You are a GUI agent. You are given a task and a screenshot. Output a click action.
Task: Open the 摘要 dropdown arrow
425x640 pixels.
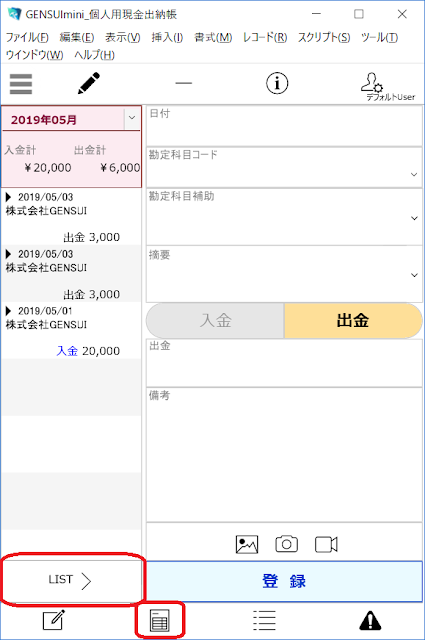pyautogui.click(x=414, y=275)
